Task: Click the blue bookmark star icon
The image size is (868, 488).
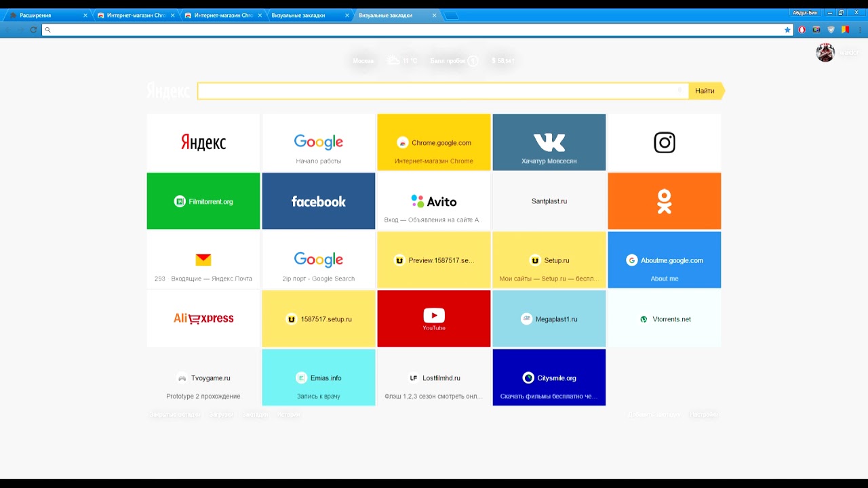Action: click(x=787, y=30)
